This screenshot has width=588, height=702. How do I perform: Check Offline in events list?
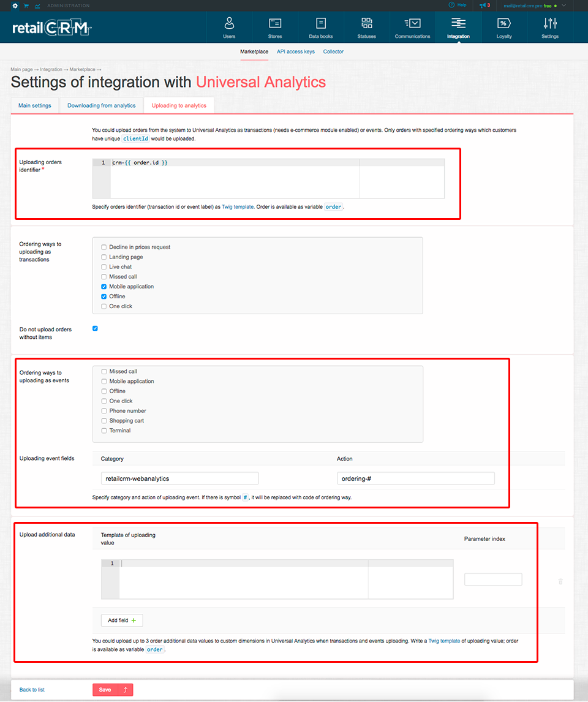point(104,391)
